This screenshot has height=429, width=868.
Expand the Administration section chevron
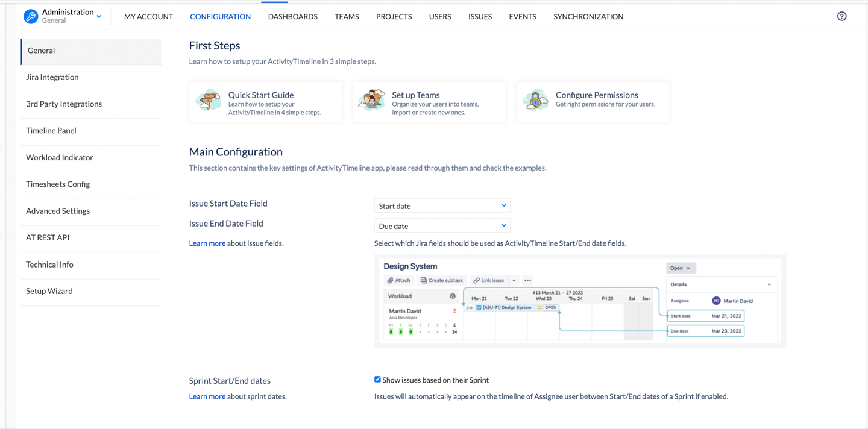pos(99,17)
